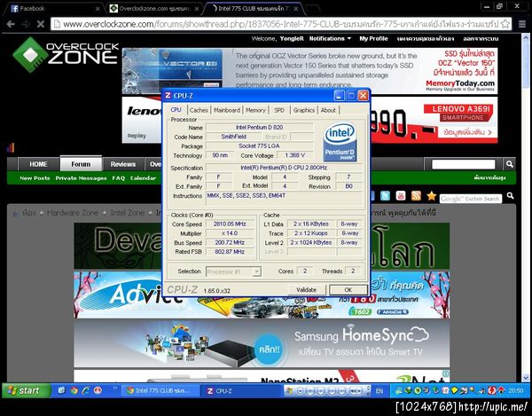Viewport: 532px width, 416px height.
Task: Click the Overclock Zone site logo
Action: pos(65,54)
